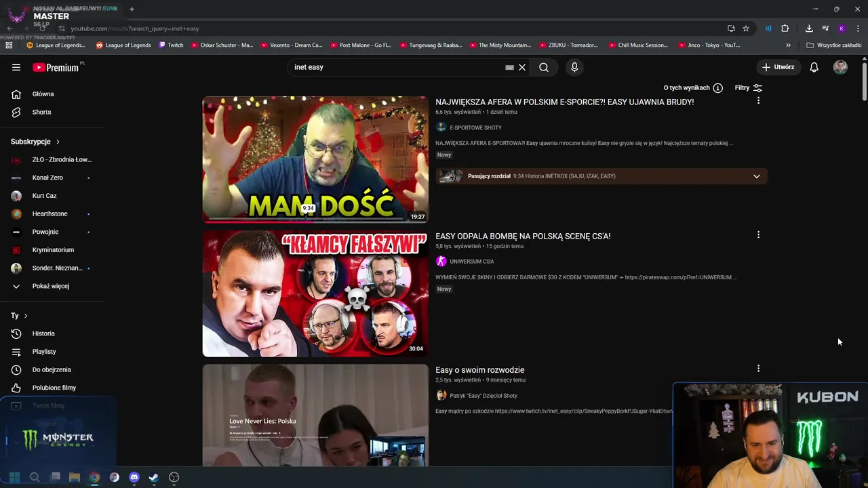Open the on-screen keyboard icon in search box

pyautogui.click(x=509, y=67)
